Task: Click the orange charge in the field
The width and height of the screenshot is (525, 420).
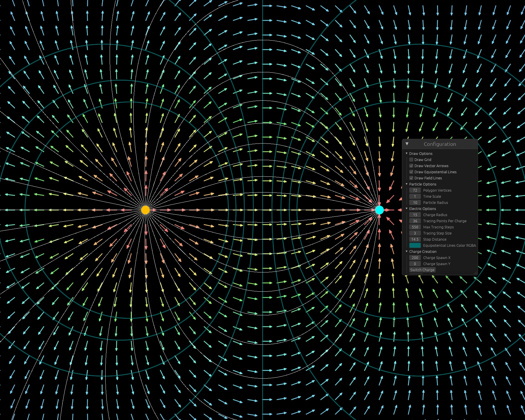Action: pyautogui.click(x=146, y=210)
